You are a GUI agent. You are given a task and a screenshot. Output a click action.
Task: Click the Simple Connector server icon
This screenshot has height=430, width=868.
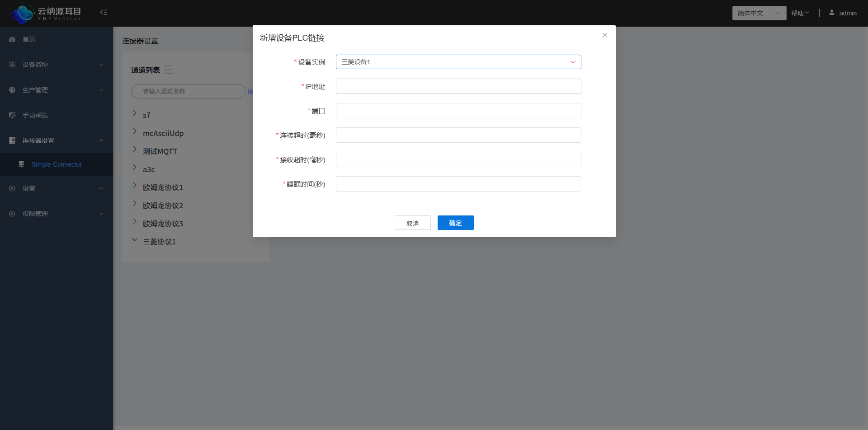click(21, 164)
